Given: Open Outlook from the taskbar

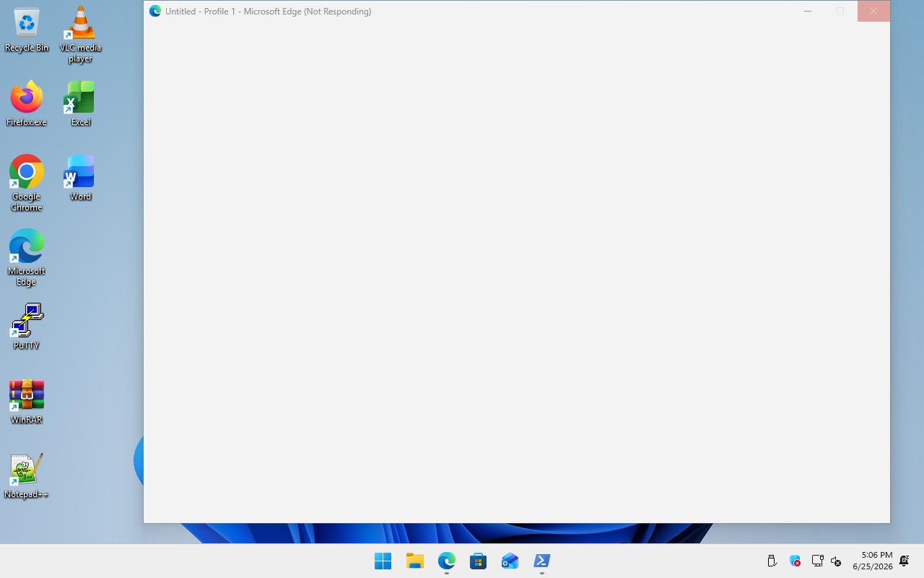Looking at the screenshot, I should (510, 561).
